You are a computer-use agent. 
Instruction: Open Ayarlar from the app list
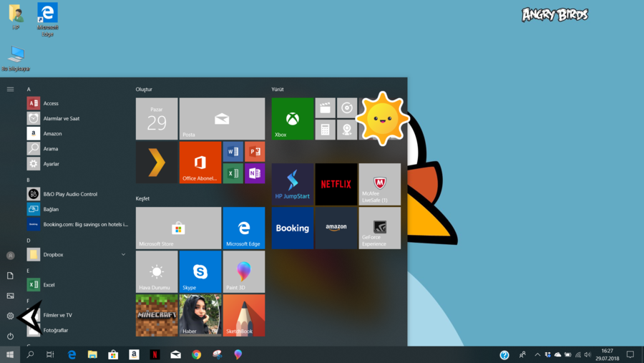pyautogui.click(x=77, y=164)
